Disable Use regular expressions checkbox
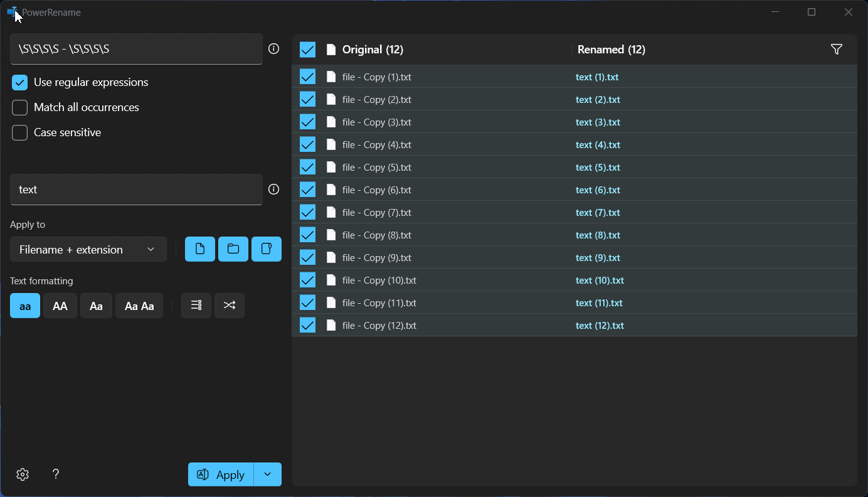868x497 pixels. (x=20, y=83)
